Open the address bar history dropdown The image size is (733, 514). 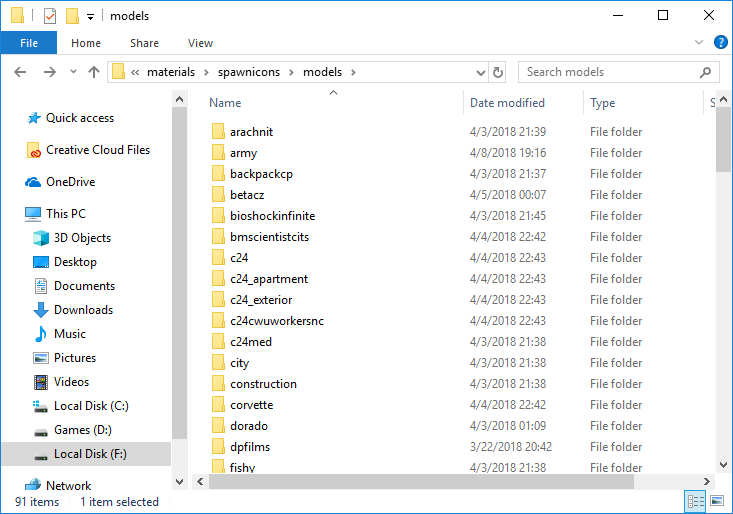click(480, 72)
